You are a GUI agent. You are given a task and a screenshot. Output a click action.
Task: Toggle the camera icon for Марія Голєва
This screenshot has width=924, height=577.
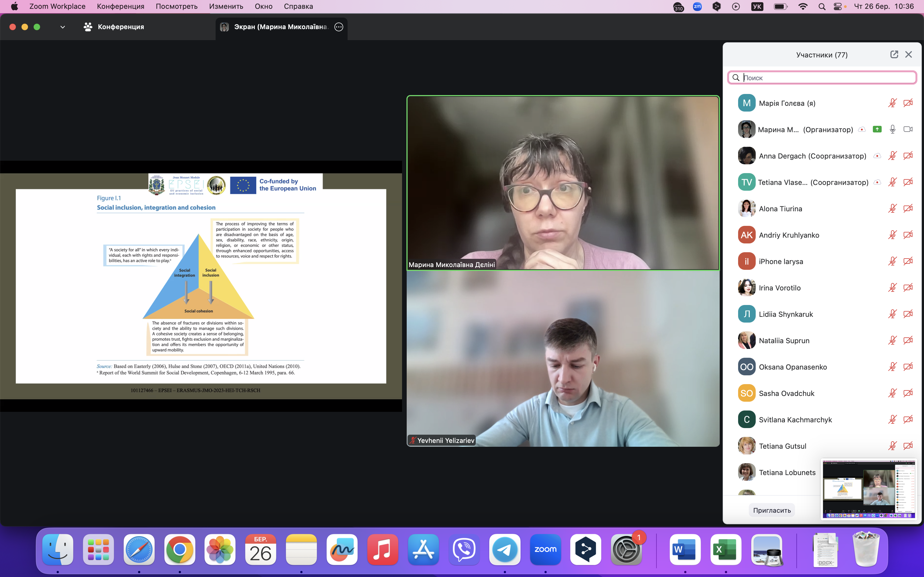point(908,103)
